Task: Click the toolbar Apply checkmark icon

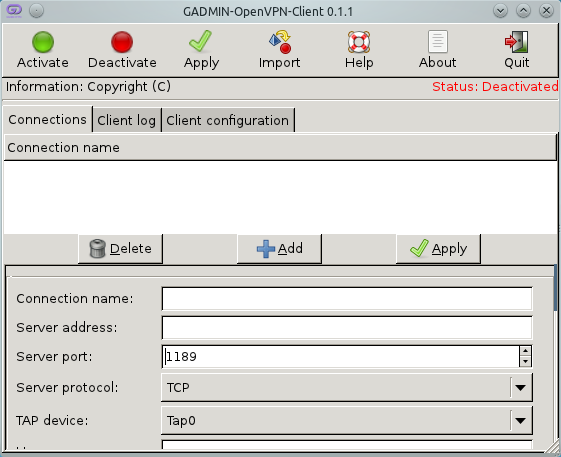Action: coord(201,41)
